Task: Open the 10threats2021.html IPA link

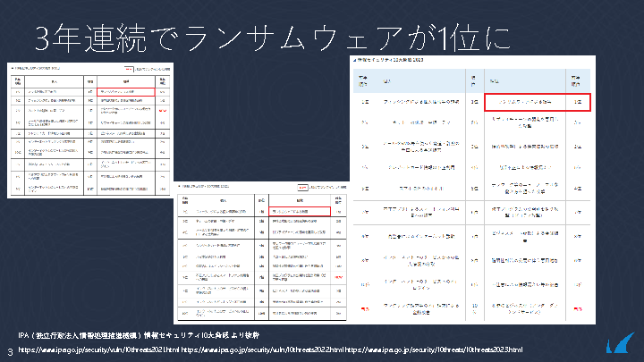Action: pyautogui.click(x=97, y=349)
